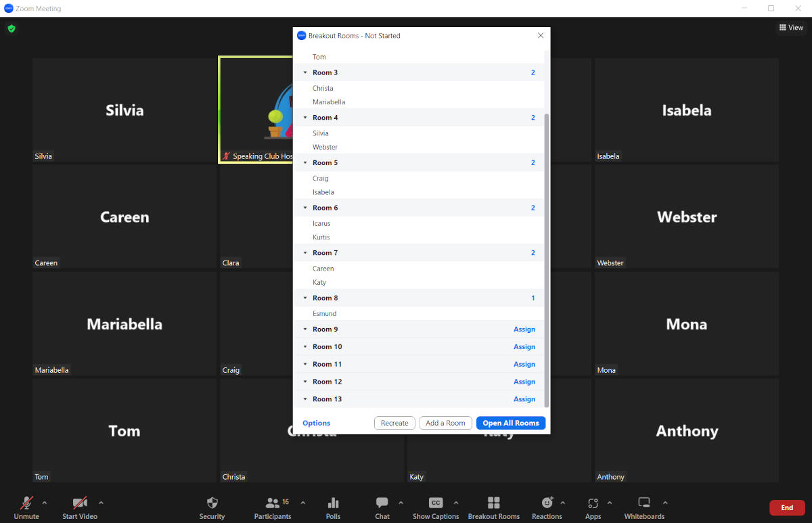Expand the Room 9 row triangle
This screenshot has width=812, height=523.
coord(305,329)
